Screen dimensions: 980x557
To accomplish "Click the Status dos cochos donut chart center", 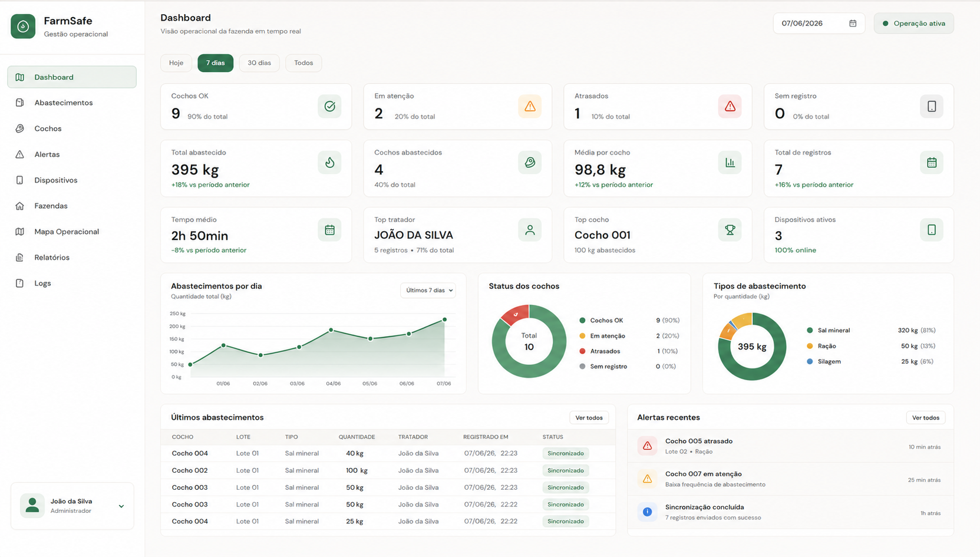I will coord(529,341).
